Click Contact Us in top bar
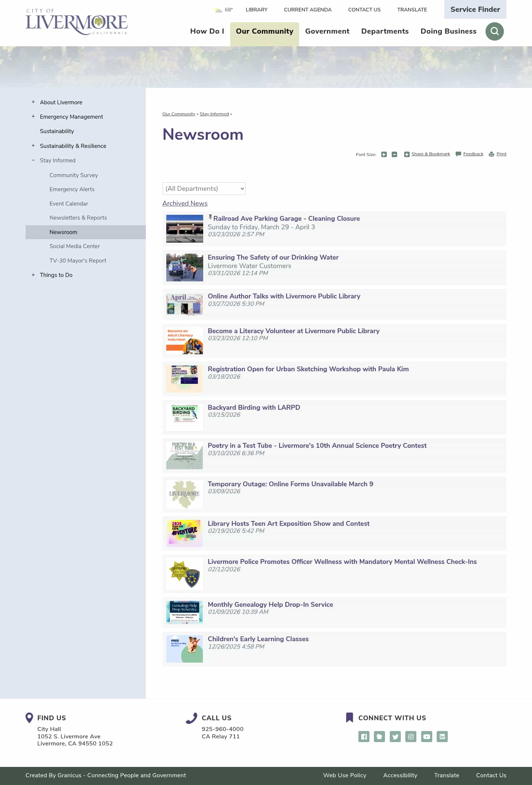This screenshot has height=785, width=532. tap(364, 10)
